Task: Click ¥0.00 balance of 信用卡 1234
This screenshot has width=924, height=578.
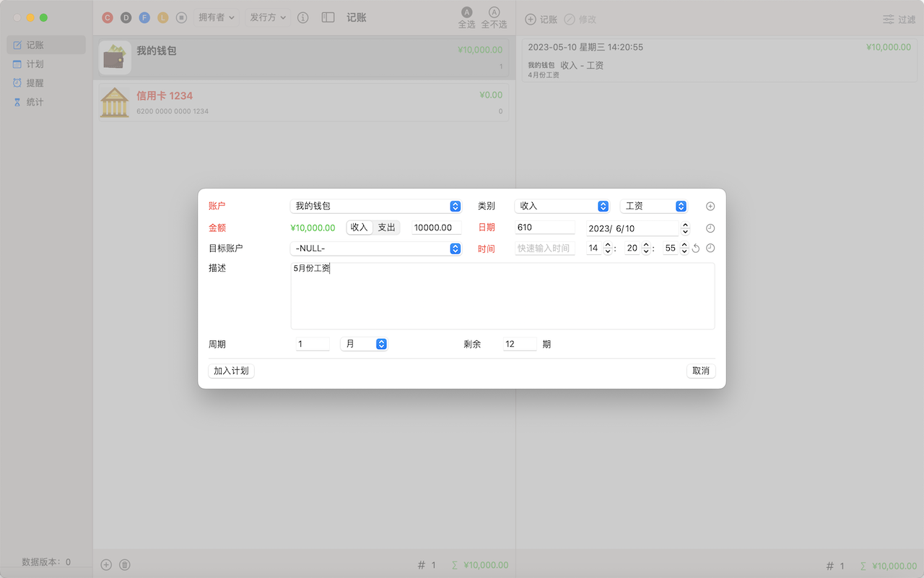Action: point(491,95)
